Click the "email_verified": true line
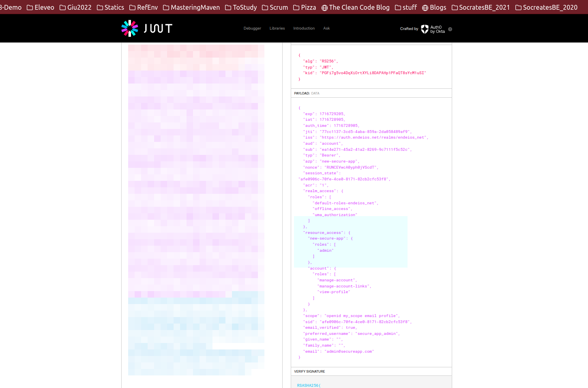588x388 pixels. coord(330,328)
